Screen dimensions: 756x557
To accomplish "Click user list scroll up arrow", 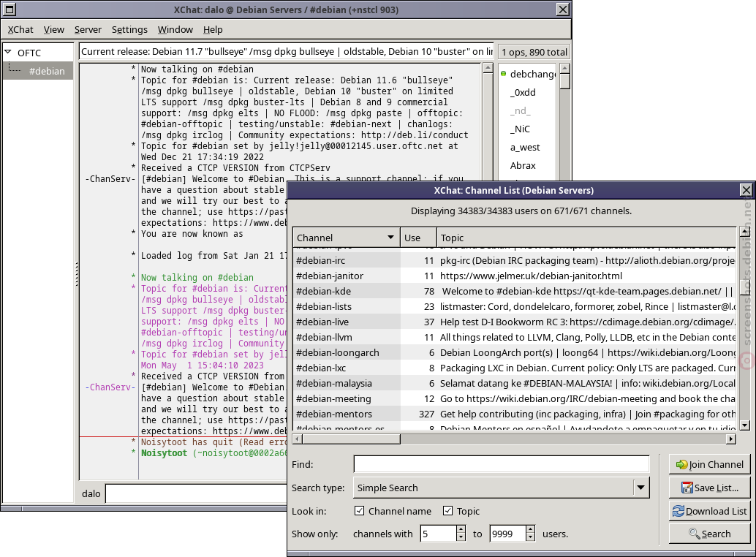I will click(564, 69).
